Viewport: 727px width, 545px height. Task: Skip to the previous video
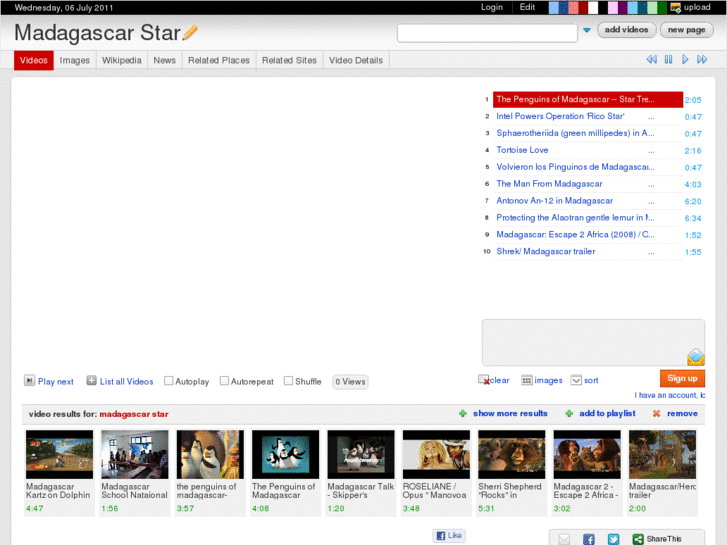tap(652, 60)
